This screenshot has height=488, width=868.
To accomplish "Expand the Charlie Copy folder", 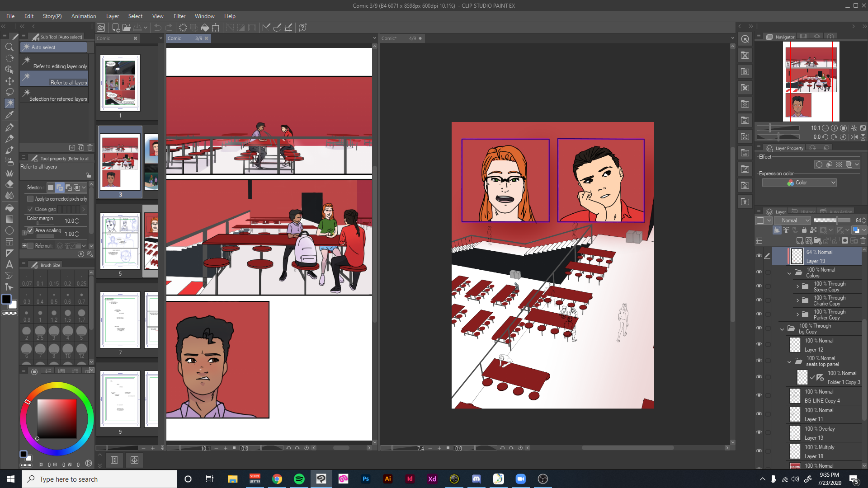I will (x=797, y=300).
